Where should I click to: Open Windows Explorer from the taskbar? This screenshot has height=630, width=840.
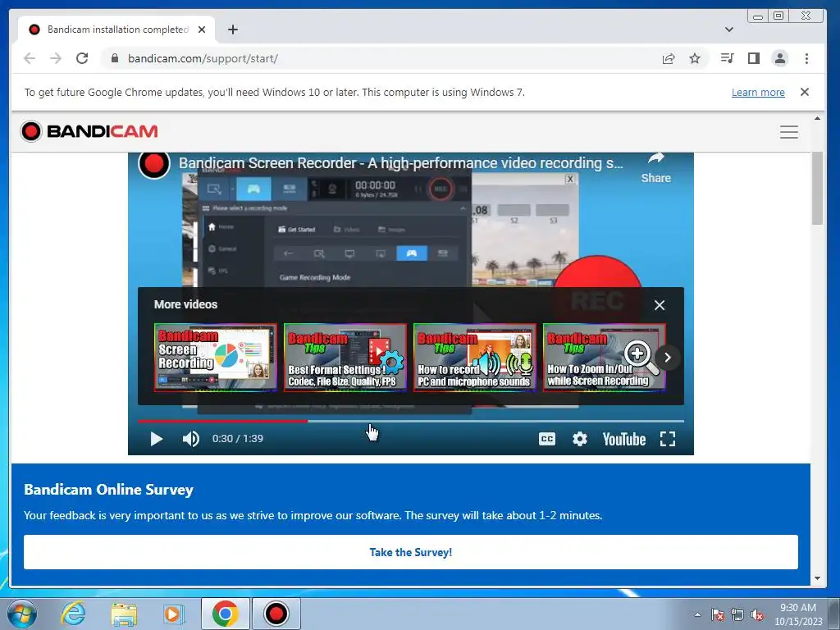coord(124,614)
